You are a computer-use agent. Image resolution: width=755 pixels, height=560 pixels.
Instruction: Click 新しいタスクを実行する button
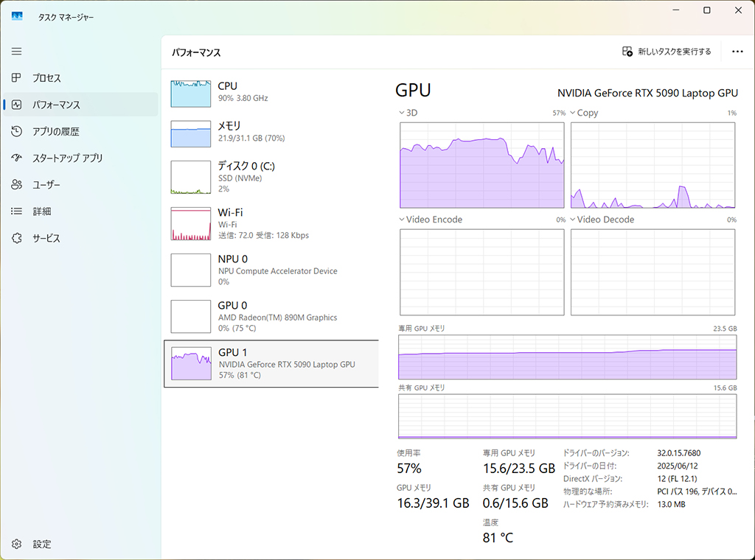click(x=667, y=52)
